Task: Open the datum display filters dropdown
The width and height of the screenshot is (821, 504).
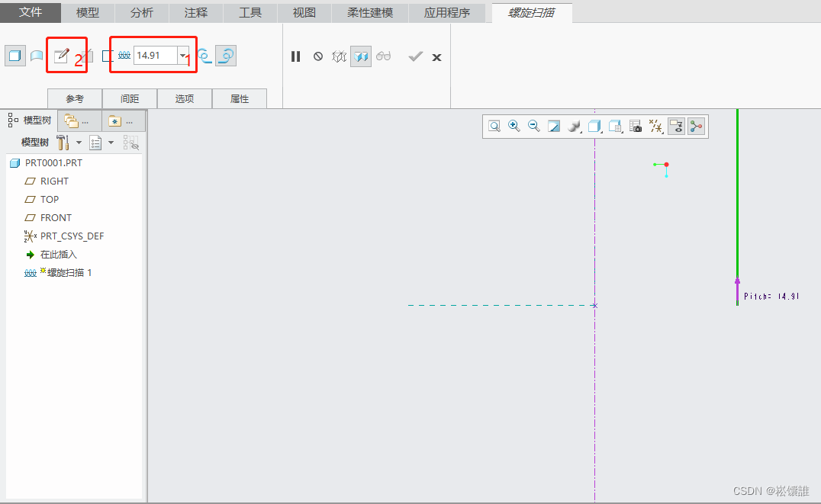Action: (x=655, y=127)
